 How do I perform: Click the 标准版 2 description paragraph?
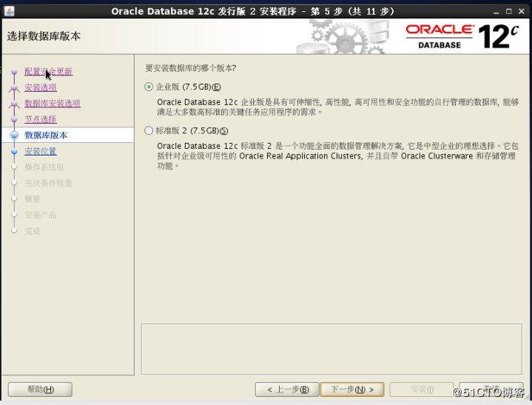337,155
